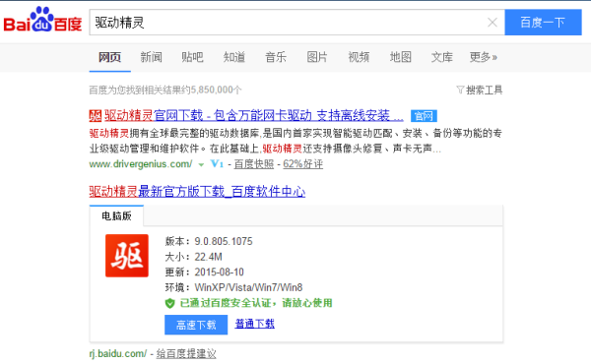Open the 视频 tab
Image resolution: width=591 pixels, height=364 pixels.
point(359,57)
